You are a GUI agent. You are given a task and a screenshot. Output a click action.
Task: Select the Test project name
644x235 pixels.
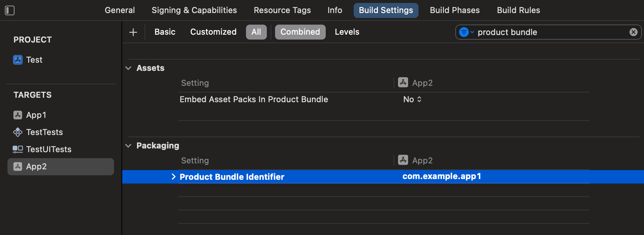point(34,60)
